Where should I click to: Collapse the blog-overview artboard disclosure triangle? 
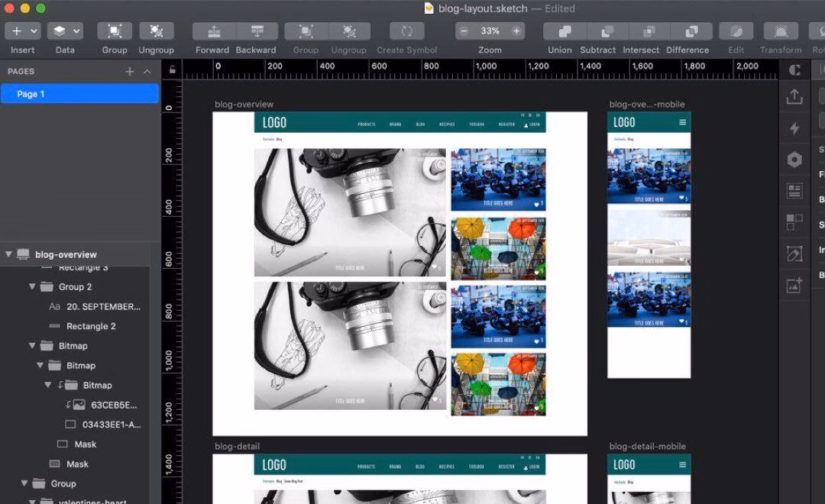click(8, 254)
